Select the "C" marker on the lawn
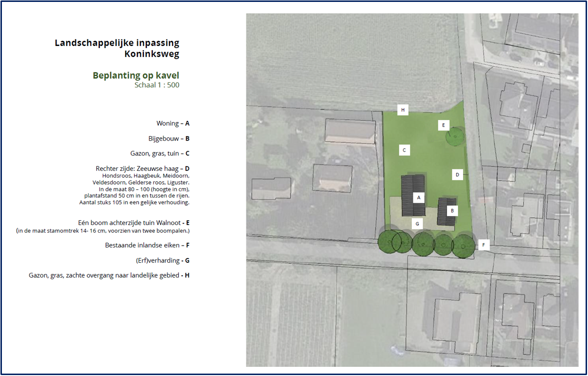 [404, 150]
